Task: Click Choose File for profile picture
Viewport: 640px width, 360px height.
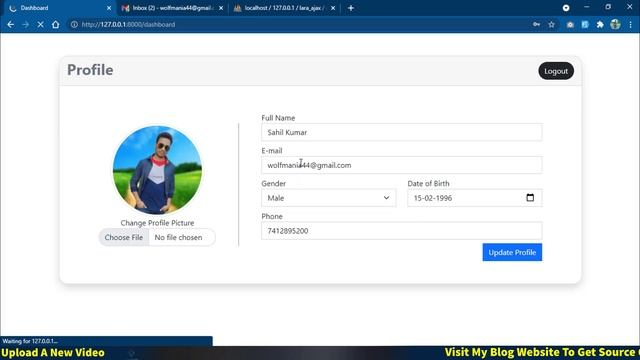Action: pos(124,237)
